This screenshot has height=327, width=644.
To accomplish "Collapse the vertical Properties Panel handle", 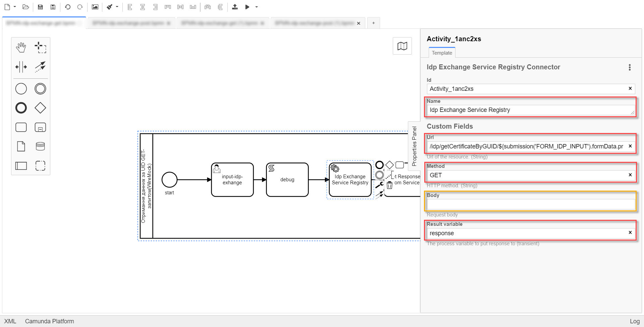I will (414, 146).
